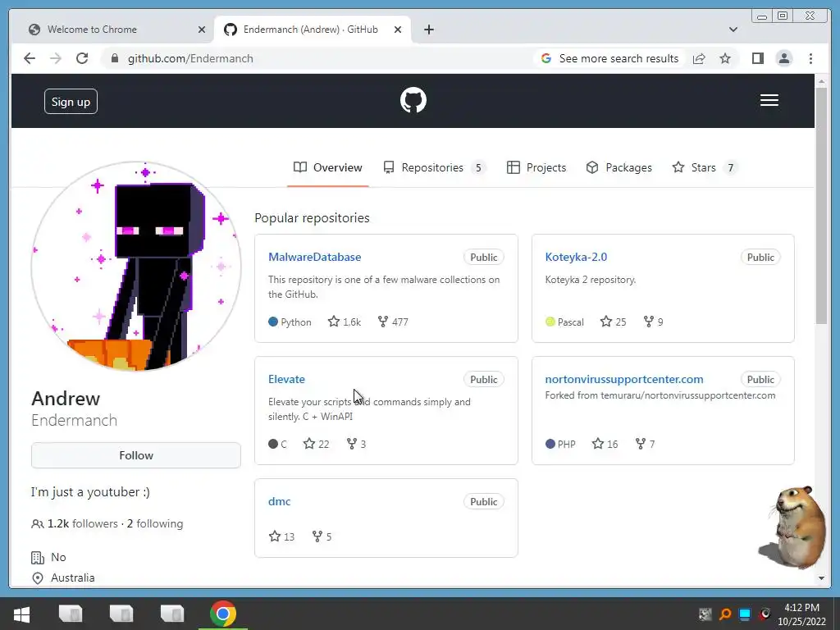
Task: Click star count 22 on Elevate repo
Action: (316, 444)
